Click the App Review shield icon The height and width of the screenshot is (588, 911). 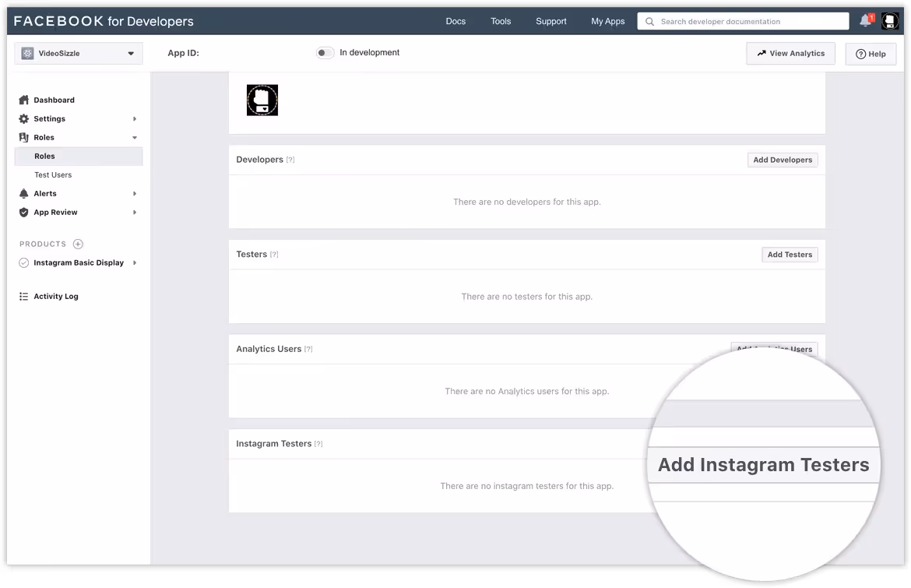(24, 212)
